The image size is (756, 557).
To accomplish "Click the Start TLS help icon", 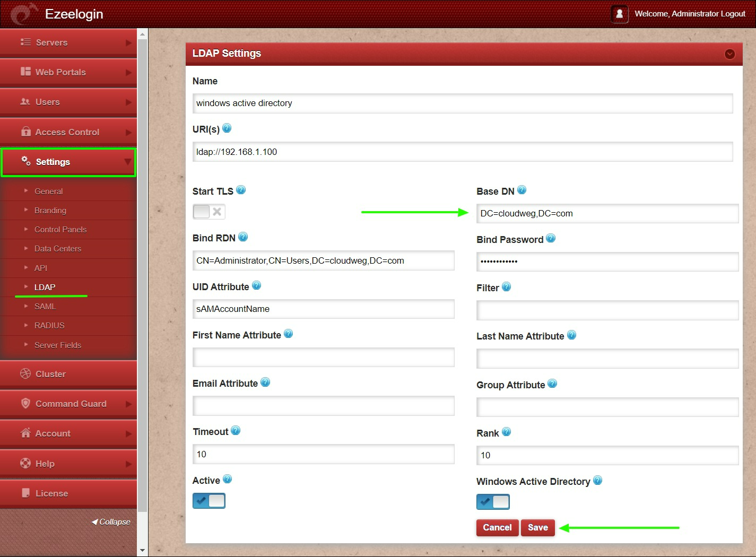I will tap(241, 190).
